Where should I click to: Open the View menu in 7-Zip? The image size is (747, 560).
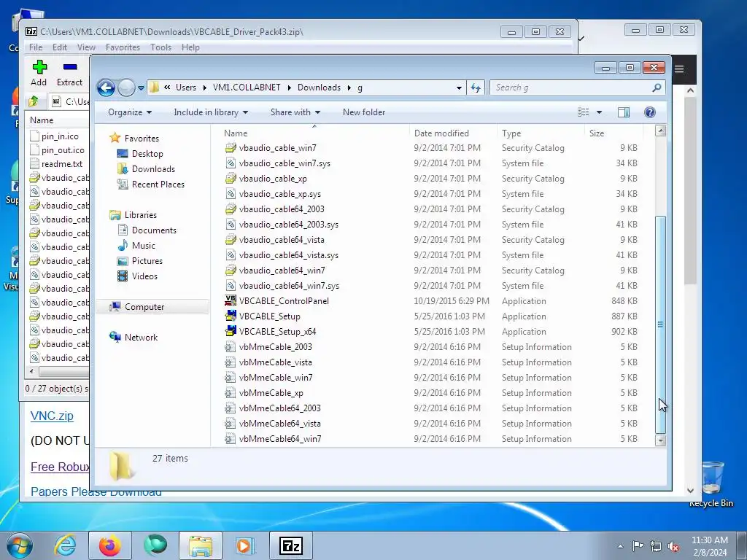coord(86,47)
